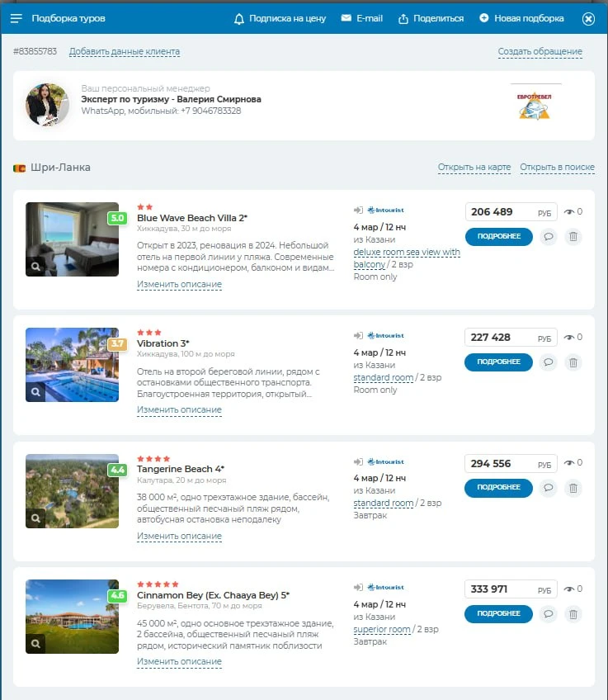Open deluxe room sea view with balcony link

tap(407, 258)
